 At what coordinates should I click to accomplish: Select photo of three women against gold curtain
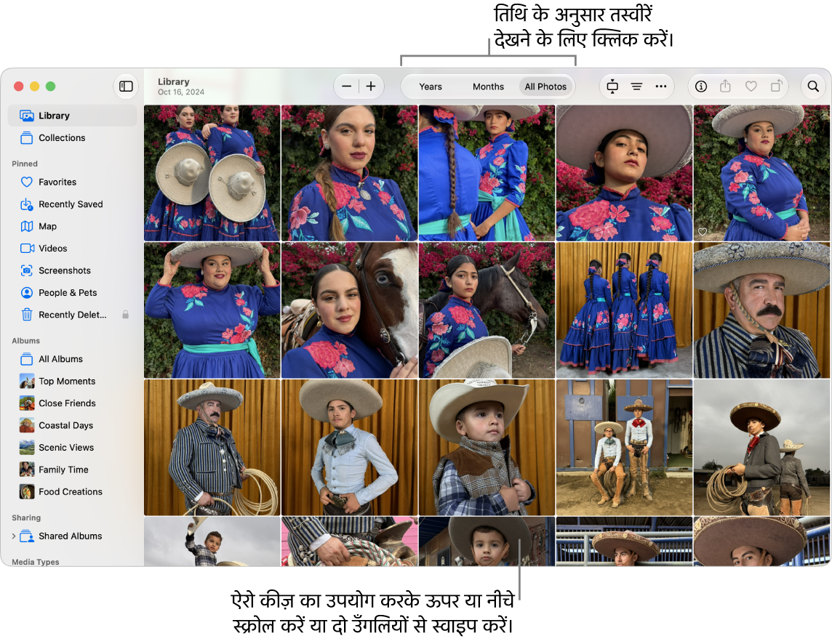tap(624, 310)
